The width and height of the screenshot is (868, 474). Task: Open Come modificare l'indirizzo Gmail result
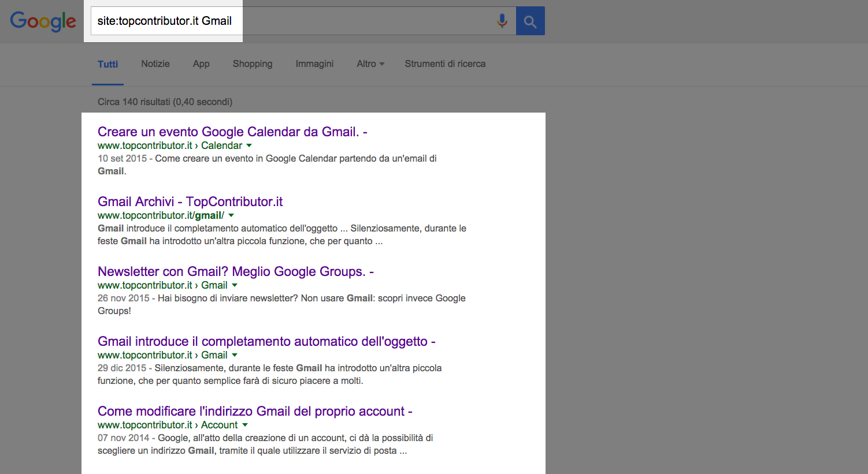255,411
